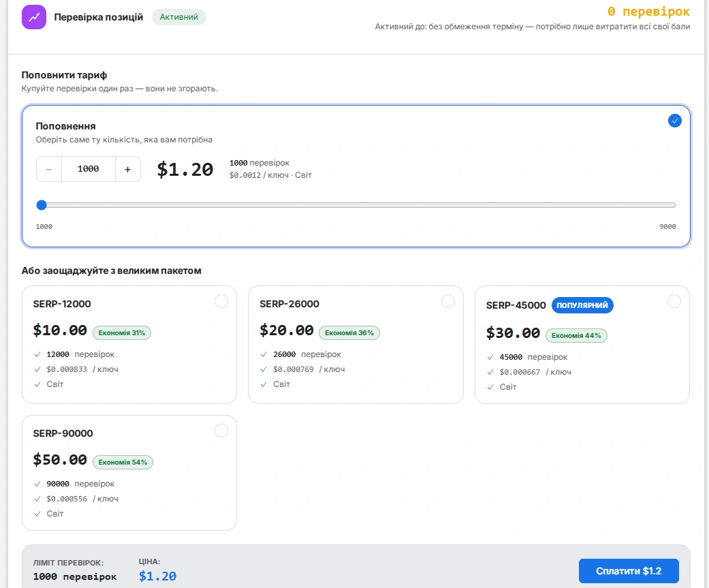Decrease the quantity with the minus button
Screen dimensions: 709x588
point(49,169)
